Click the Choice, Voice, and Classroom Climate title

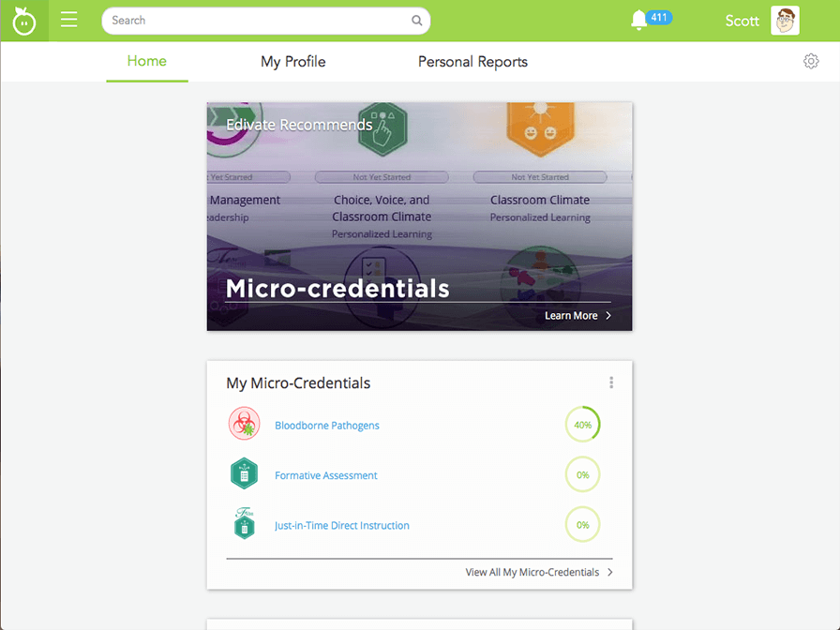382,208
